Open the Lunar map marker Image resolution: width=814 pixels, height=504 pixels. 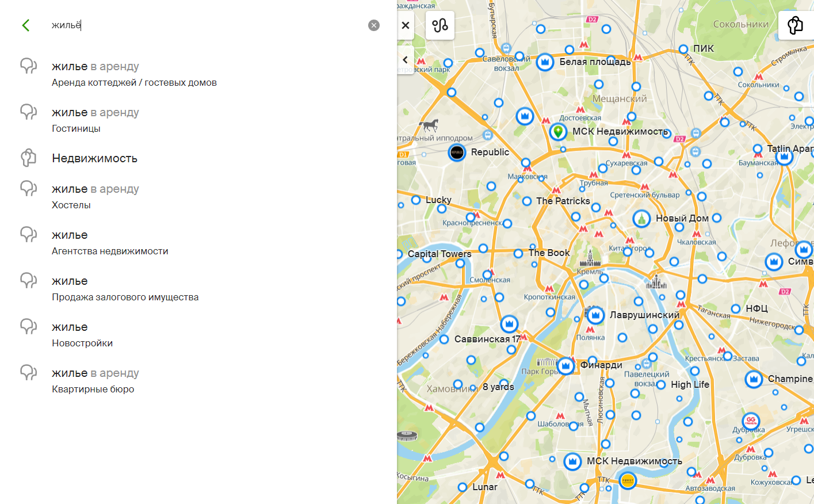coord(463,487)
